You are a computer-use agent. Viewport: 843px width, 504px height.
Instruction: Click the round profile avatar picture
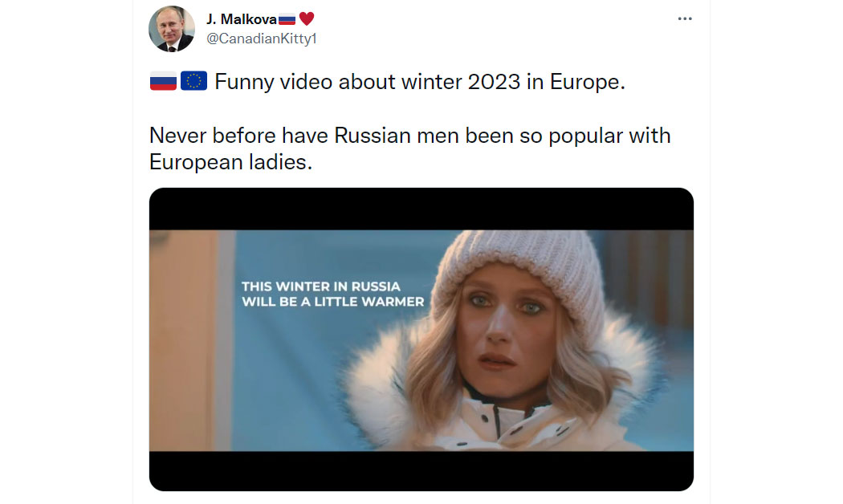[x=172, y=28]
